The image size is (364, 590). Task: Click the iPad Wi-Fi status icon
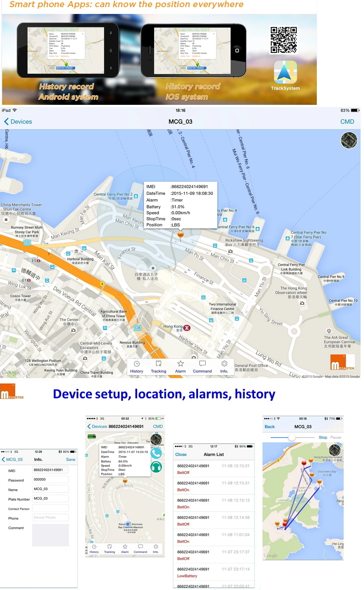pos(15,110)
